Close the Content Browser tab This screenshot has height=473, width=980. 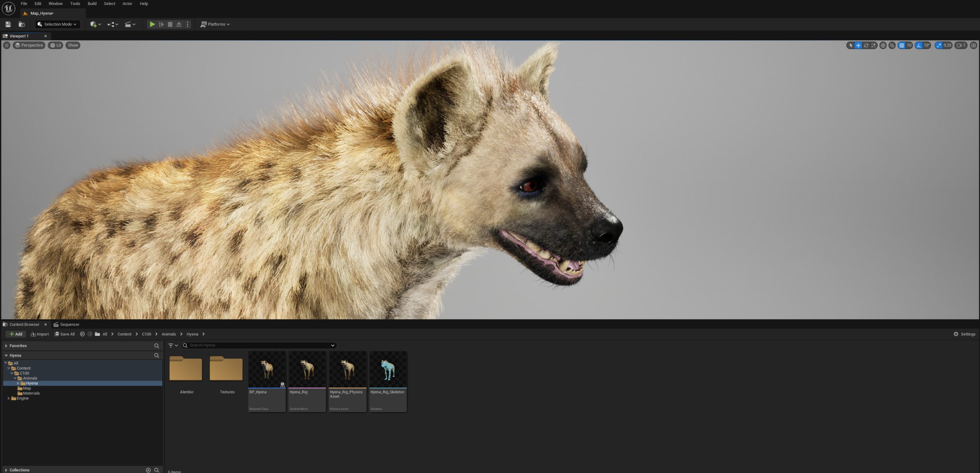coord(46,324)
